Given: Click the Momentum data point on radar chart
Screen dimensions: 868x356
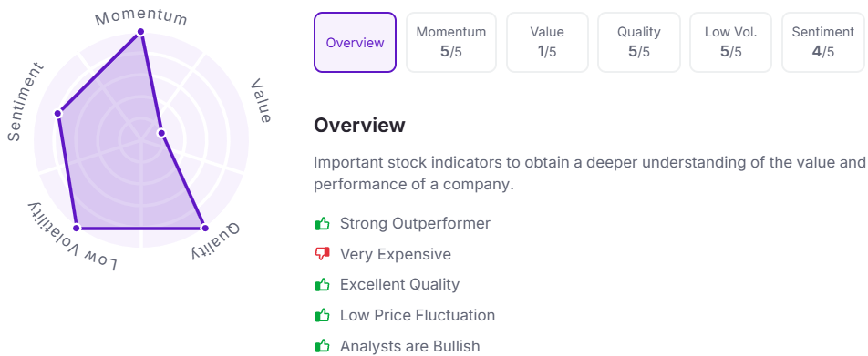Looking at the screenshot, I should tap(140, 32).
